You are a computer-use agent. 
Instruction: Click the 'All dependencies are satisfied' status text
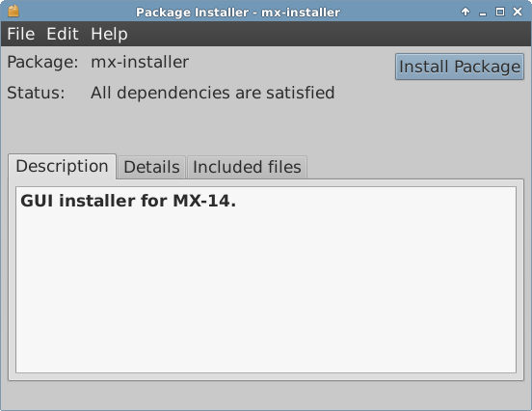pyautogui.click(x=212, y=93)
